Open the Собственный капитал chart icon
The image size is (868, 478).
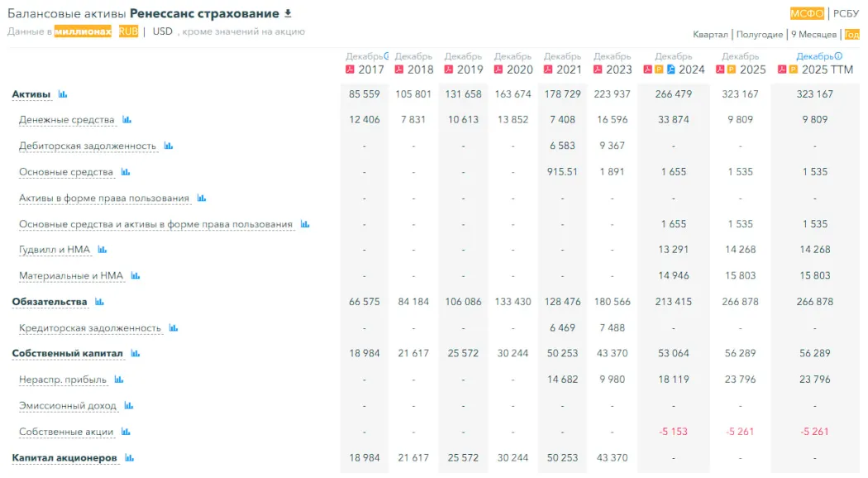click(x=135, y=354)
